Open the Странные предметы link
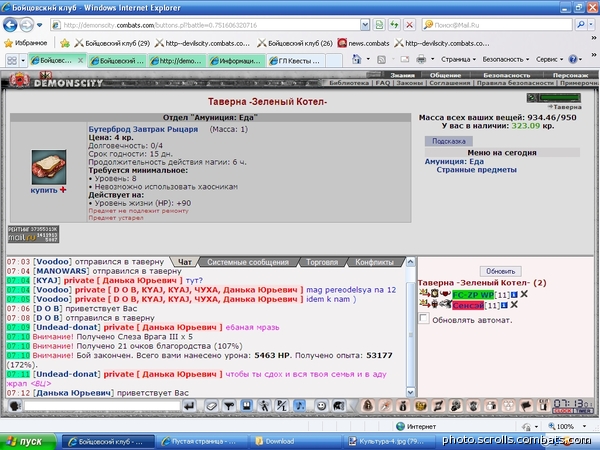 click(476, 170)
